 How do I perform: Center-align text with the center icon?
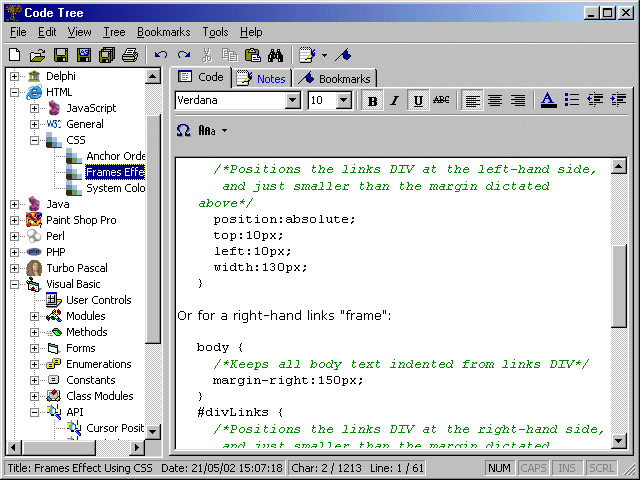pyautogui.click(x=495, y=100)
